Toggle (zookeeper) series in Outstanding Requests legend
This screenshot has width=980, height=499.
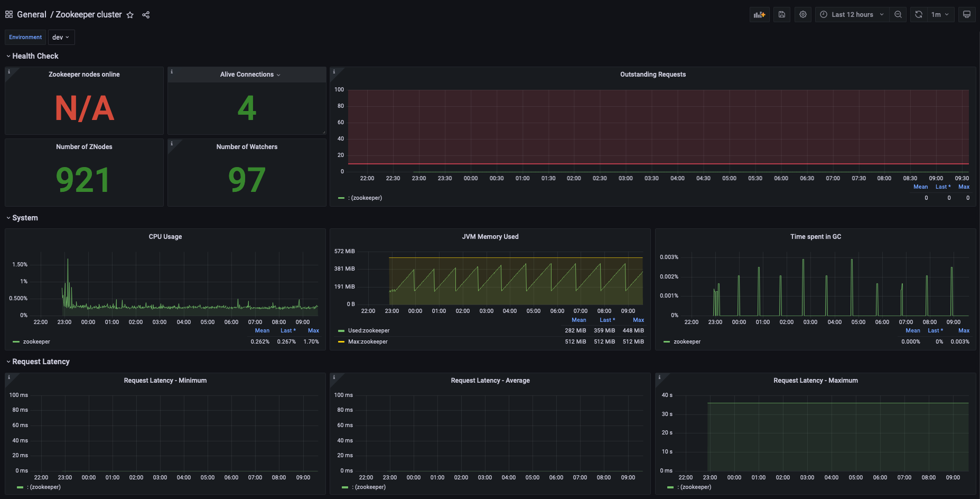[365, 198]
